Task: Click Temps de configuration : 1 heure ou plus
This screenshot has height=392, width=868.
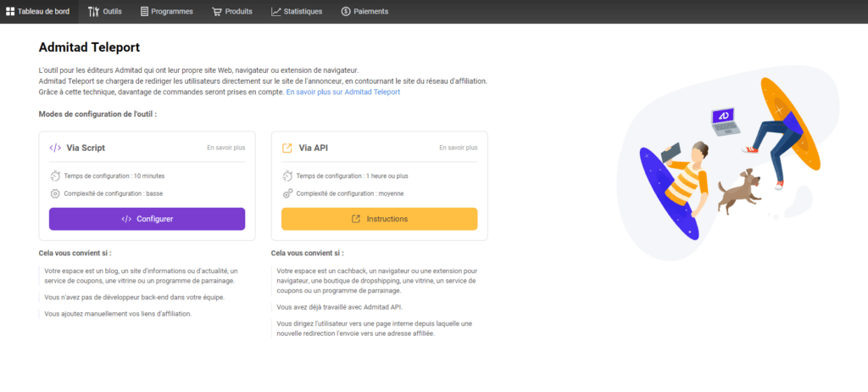Action: (x=352, y=176)
